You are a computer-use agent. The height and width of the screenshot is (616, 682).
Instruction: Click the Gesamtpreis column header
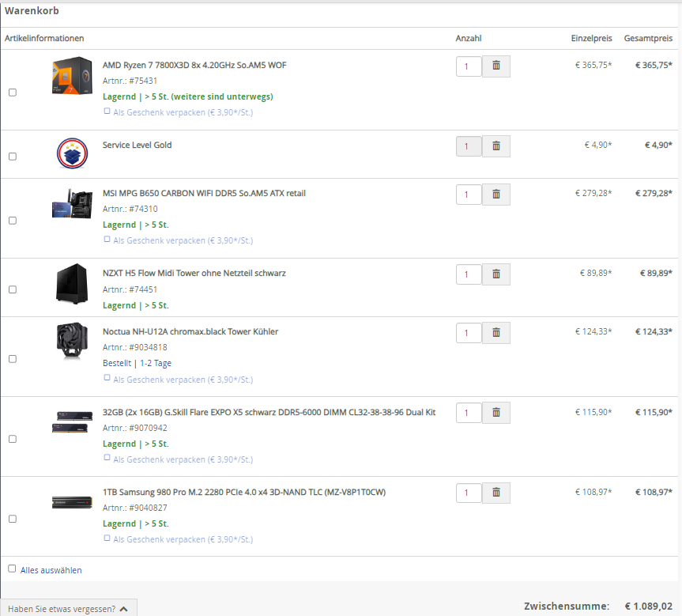pyautogui.click(x=648, y=38)
